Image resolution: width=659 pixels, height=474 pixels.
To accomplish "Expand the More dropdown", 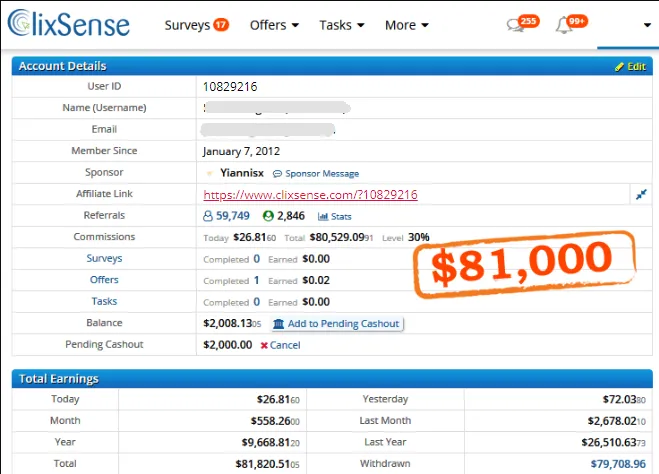I will click(x=406, y=25).
